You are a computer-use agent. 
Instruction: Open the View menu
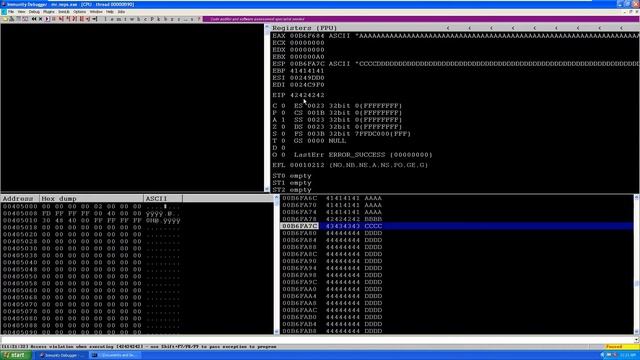point(21,12)
